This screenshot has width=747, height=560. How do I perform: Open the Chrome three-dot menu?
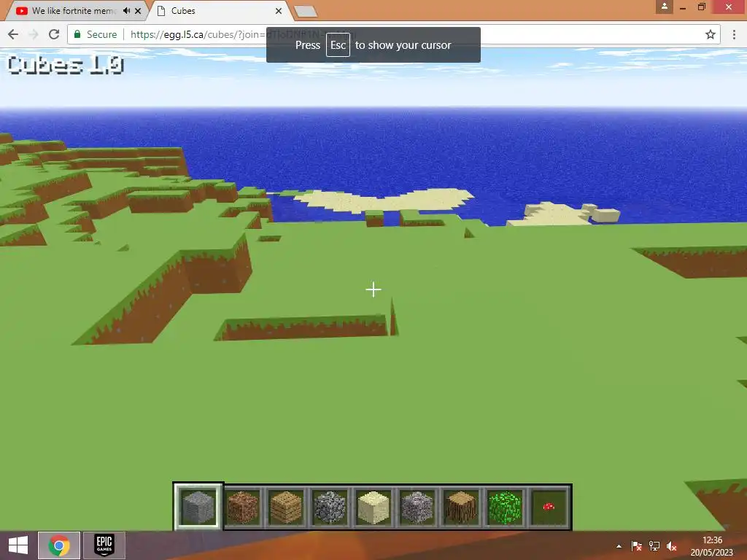[734, 34]
